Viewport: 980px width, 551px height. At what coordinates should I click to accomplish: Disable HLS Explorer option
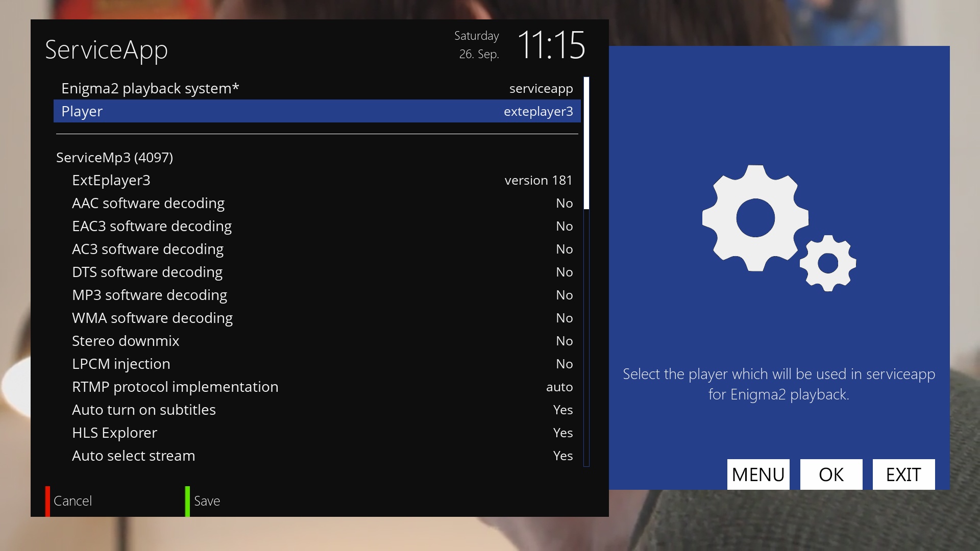[x=317, y=433]
